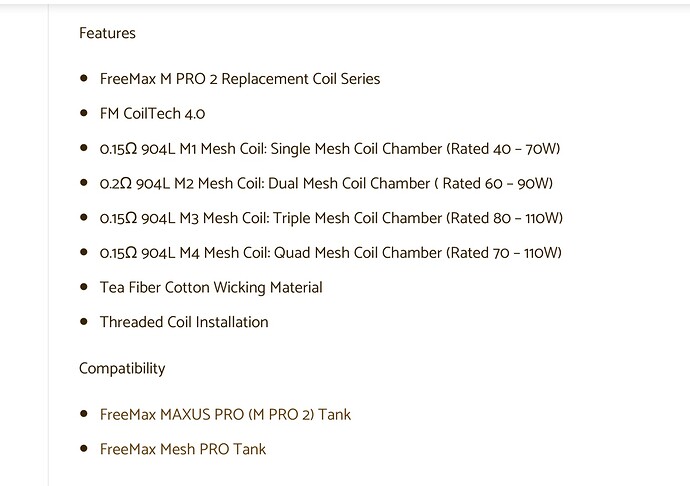Click the 0.2Ω M2 Dual Mesh Coil line

point(326,183)
